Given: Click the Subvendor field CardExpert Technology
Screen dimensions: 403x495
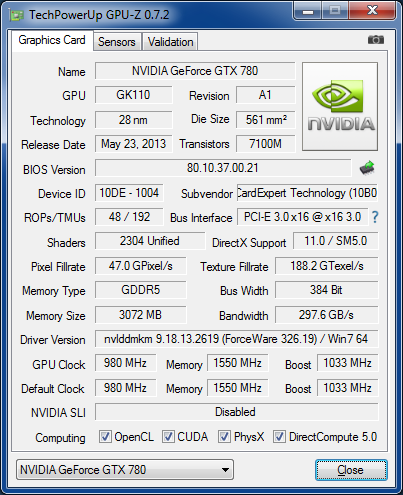Looking at the screenshot, I should point(307,193).
